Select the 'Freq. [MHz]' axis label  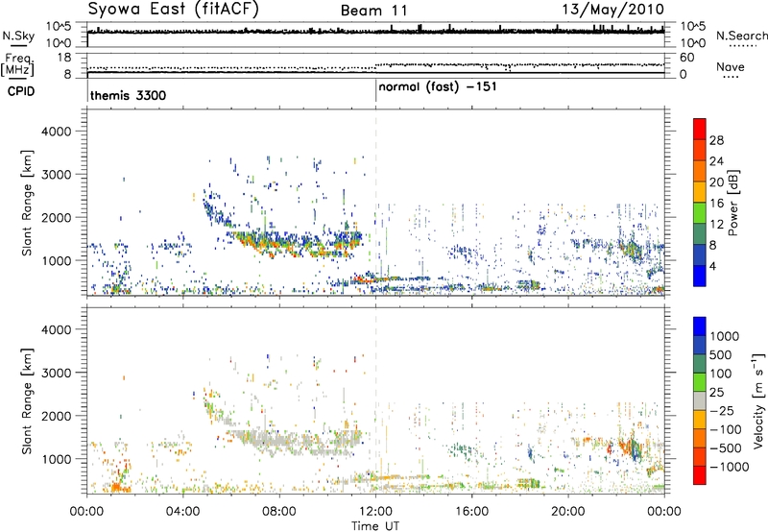point(17,64)
